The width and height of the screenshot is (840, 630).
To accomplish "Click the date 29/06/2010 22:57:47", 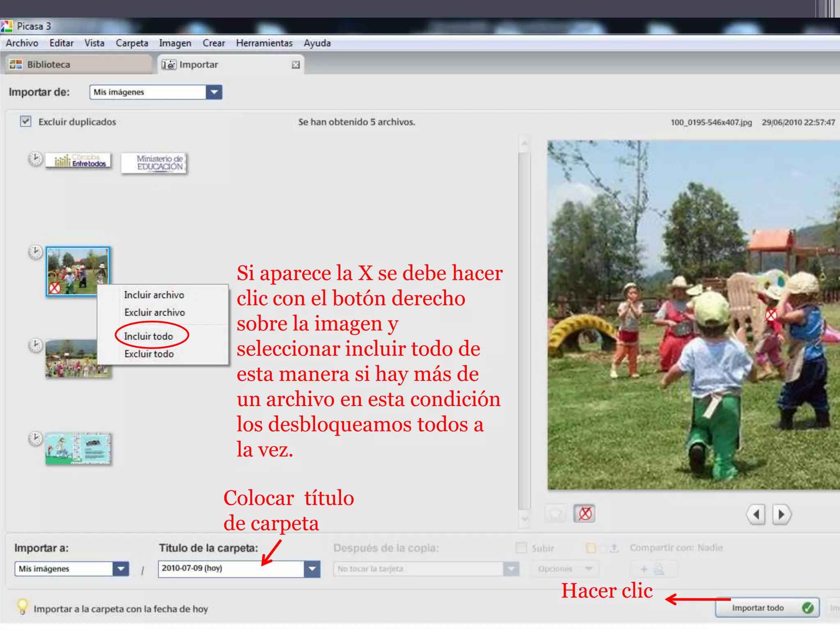I will point(798,122).
